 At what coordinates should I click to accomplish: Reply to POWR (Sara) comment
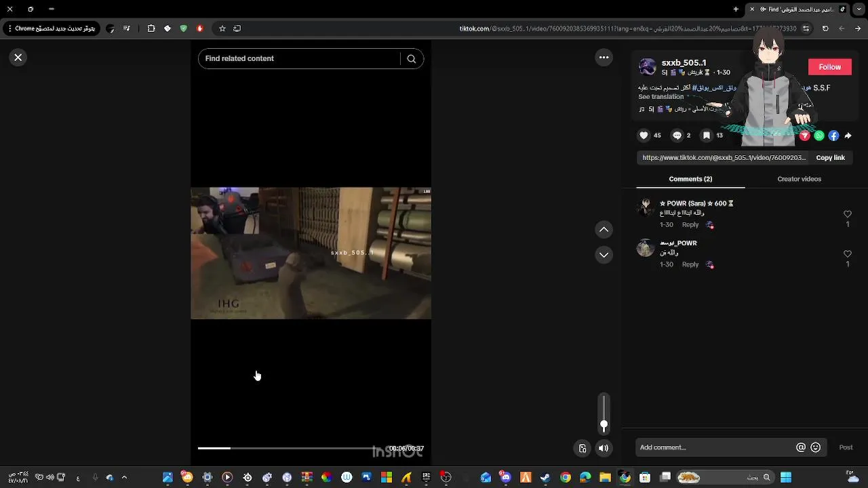690,225
